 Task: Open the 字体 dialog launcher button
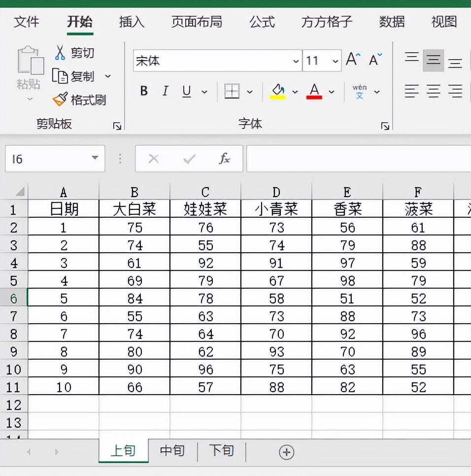pyautogui.click(x=385, y=126)
